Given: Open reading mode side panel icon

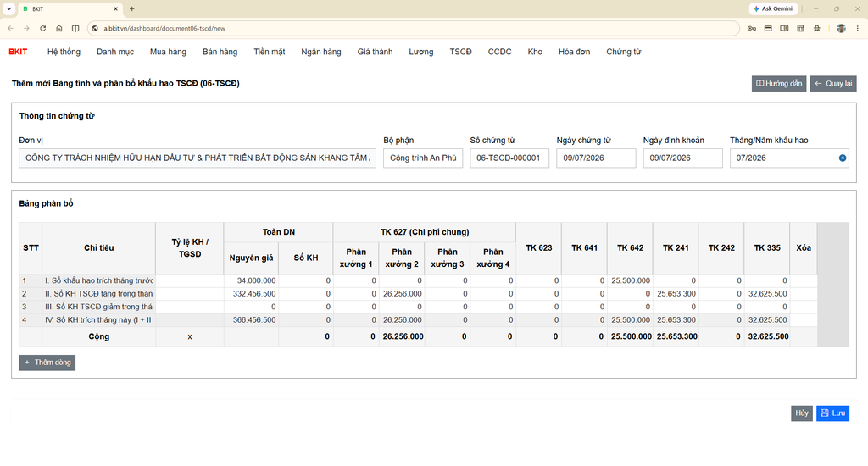Looking at the screenshot, I should click(x=784, y=28).
